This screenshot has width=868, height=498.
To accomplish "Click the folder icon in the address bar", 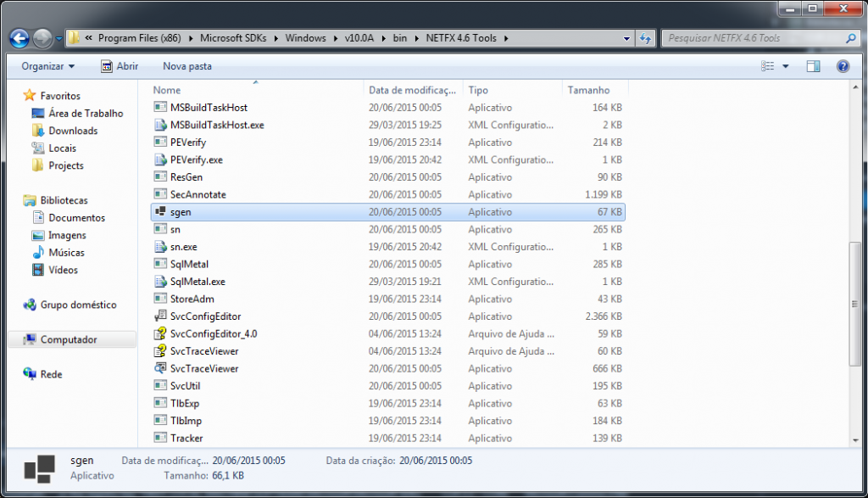I will [x=75, y=37].
